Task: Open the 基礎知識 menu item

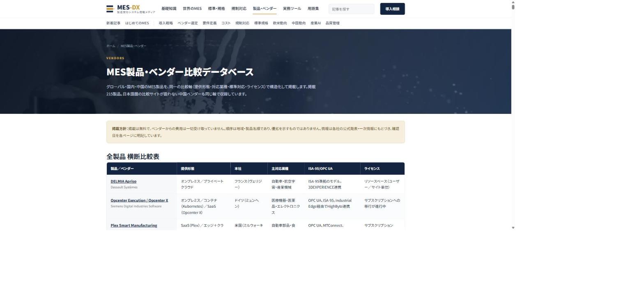Action: click(169, 9)
